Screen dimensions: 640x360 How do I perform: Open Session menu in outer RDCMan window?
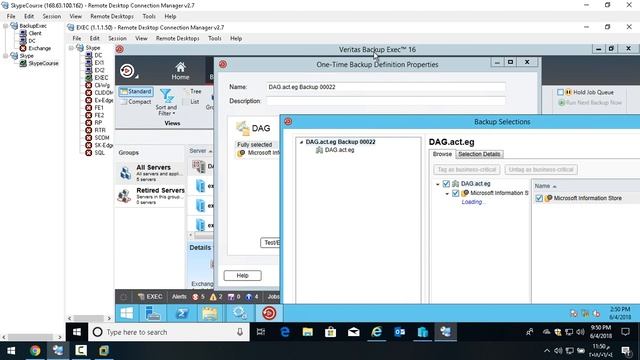pyautogui.click(x=51, y=16)
